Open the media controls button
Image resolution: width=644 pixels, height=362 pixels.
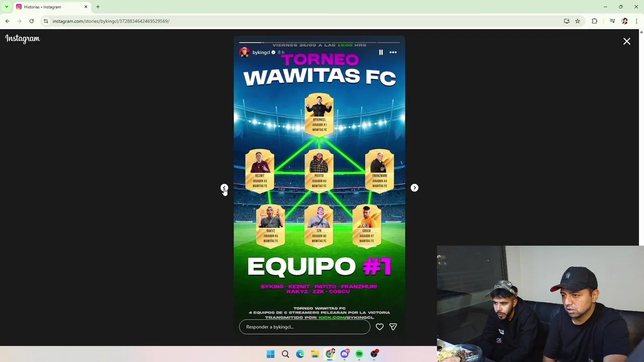point(612,21)
